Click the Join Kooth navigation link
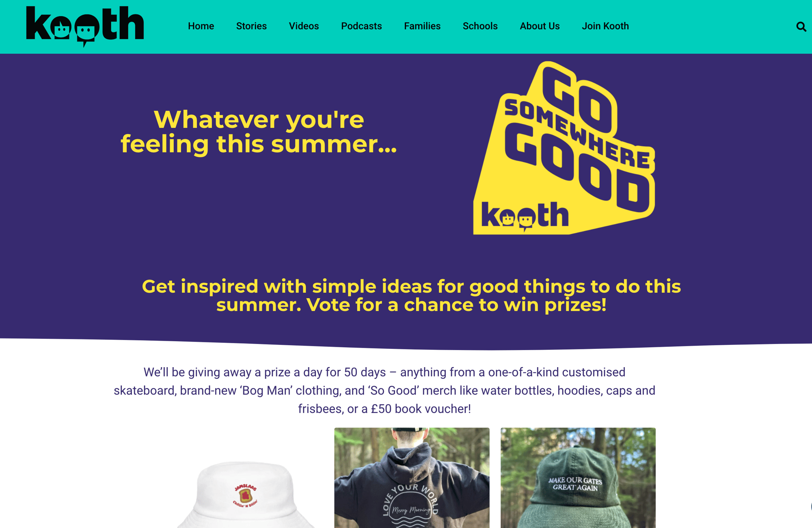 pyautogui.click(x=604, y=26)
